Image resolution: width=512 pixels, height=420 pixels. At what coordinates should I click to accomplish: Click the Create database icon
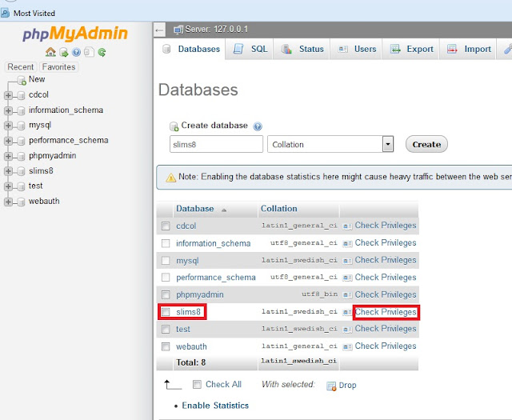174,126
